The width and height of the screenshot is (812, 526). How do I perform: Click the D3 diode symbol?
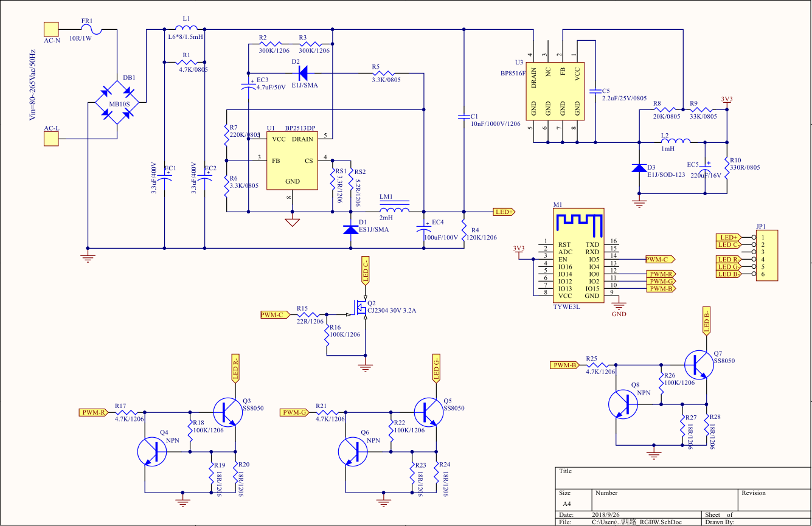639,168
